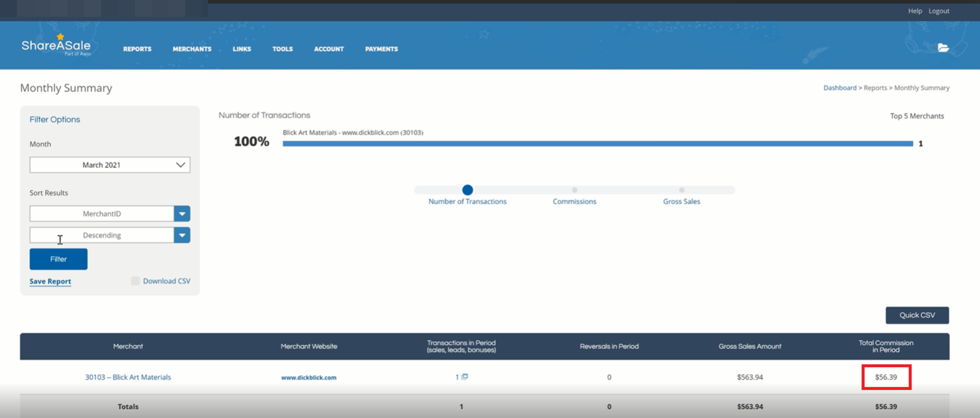The width and height of the screenshot is (980, 418).
Task: Click the Totals row $56.39 value
Action: [886, 407]
